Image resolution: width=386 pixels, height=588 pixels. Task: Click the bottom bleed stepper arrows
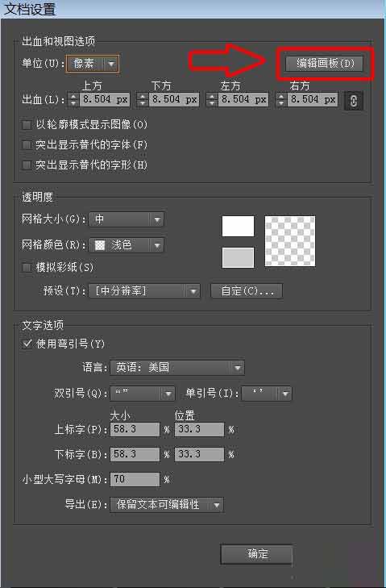(x=143, y=100)
